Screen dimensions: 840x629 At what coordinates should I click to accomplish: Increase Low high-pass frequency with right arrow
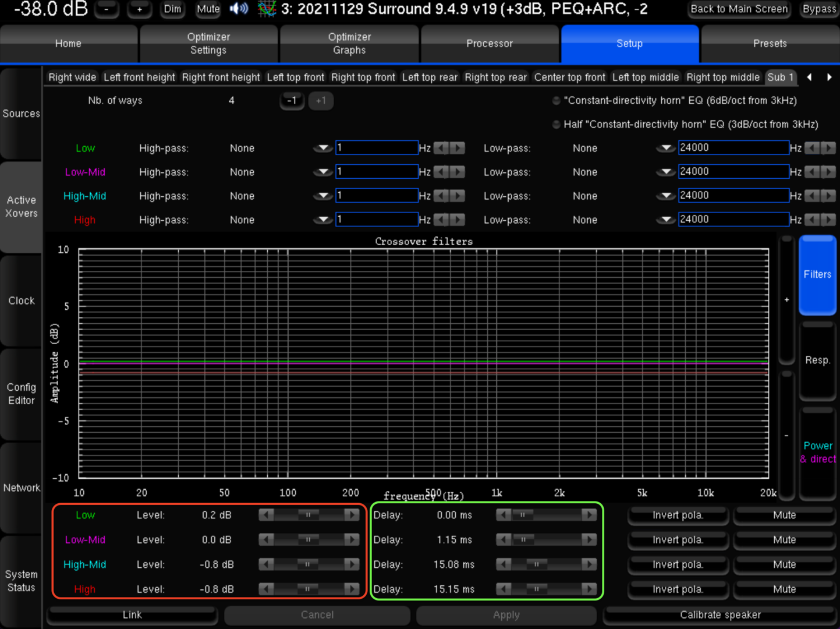[x=458, y=148]
